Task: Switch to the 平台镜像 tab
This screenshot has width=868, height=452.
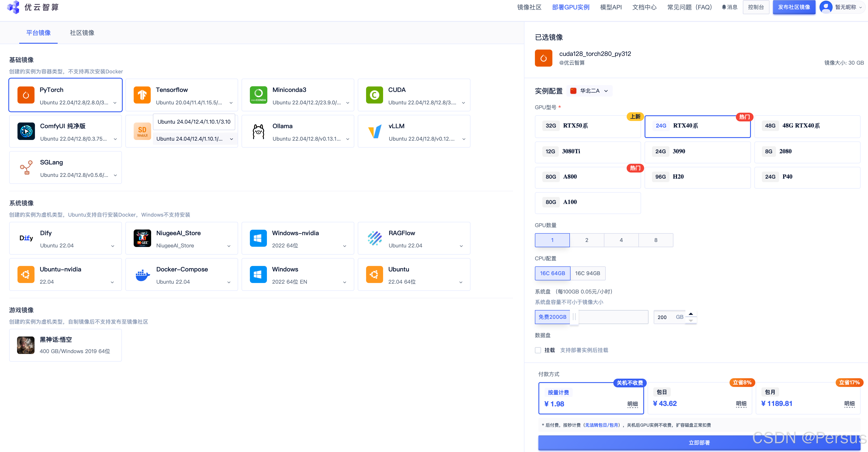Action: 38,33
